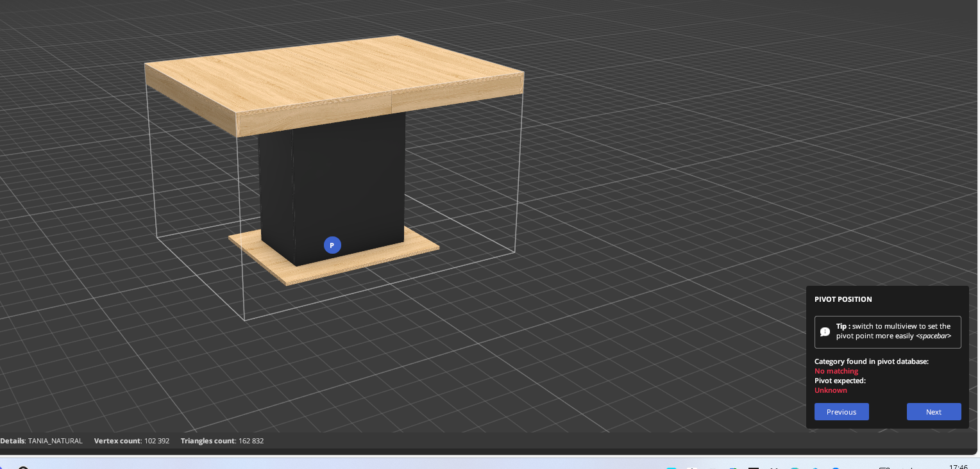Click the Next button in Pivot Position panel
The image size is (980, 469).
click(934, 412)
